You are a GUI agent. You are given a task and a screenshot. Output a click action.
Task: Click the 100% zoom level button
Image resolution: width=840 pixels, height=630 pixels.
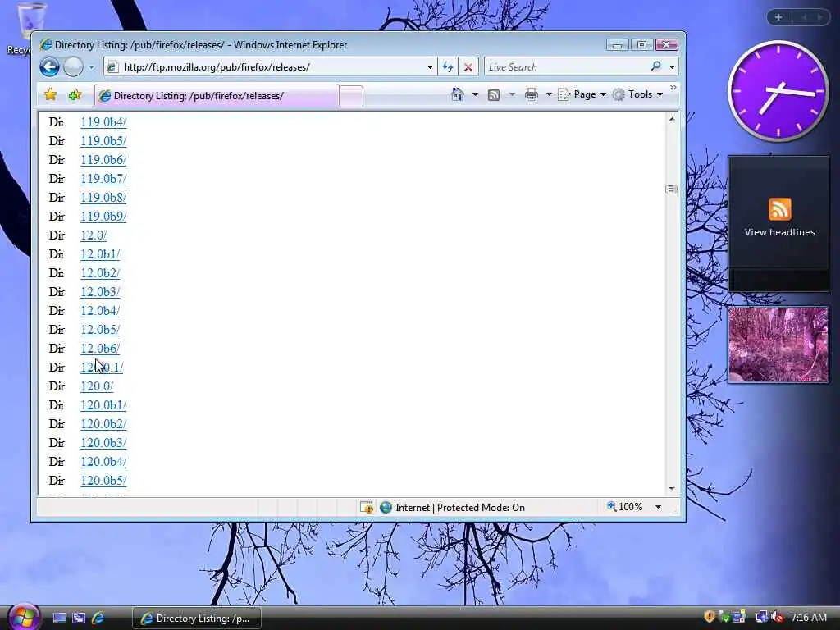624,507
